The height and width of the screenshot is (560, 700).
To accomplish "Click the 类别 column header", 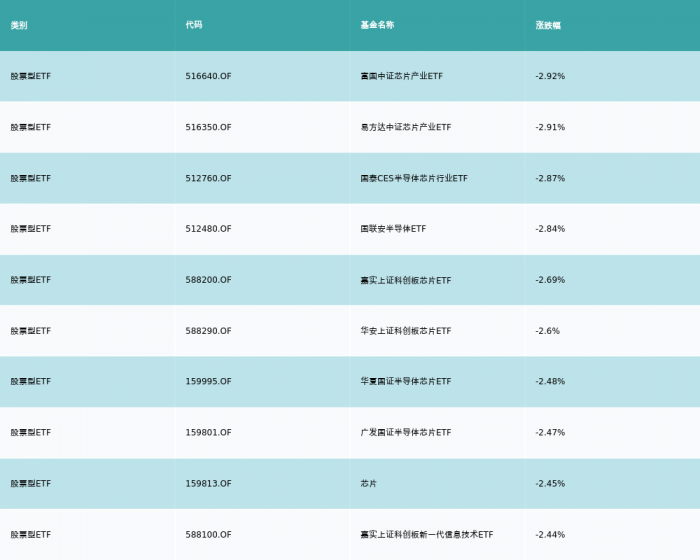I will click(19, 25).
